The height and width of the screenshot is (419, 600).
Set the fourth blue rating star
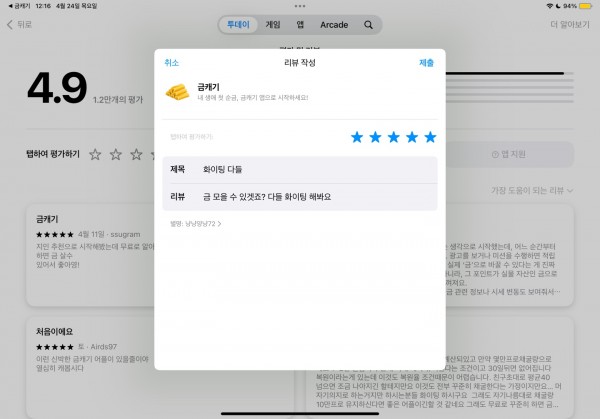pyautogui.click(x=412, y=137)
